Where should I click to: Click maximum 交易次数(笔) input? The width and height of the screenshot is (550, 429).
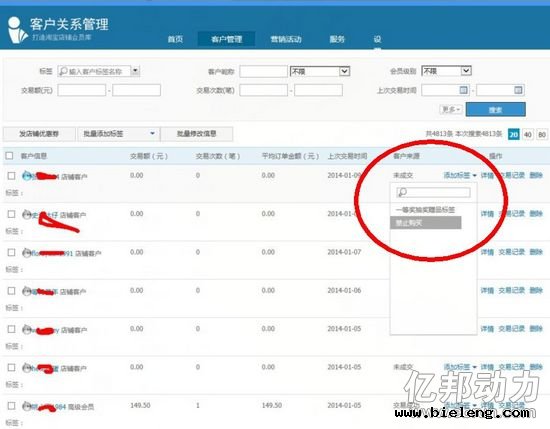click(x=318, y=90)
